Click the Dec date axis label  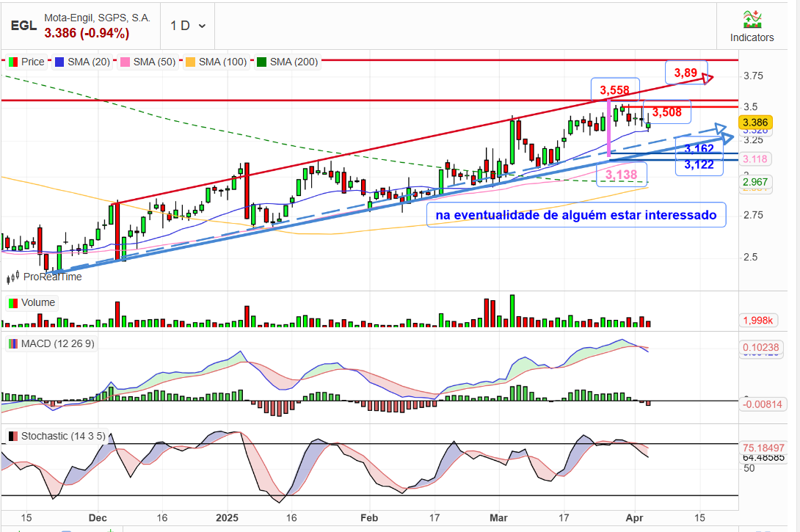point(98,518)
